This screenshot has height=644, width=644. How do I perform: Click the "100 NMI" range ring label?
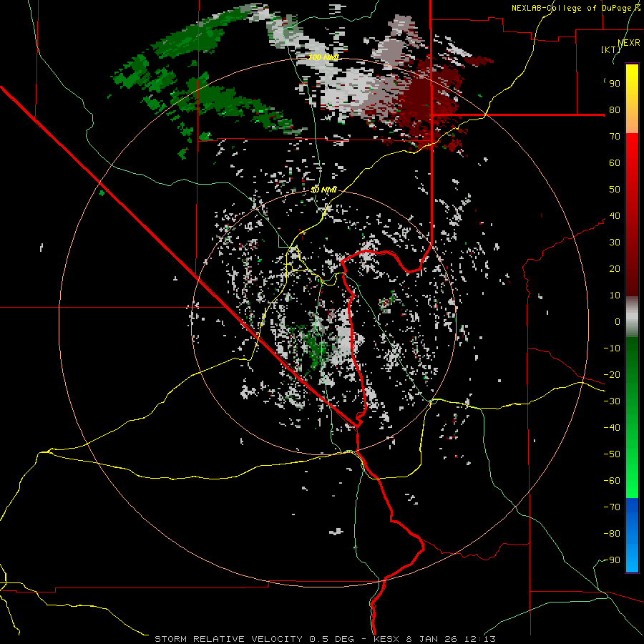323,57
